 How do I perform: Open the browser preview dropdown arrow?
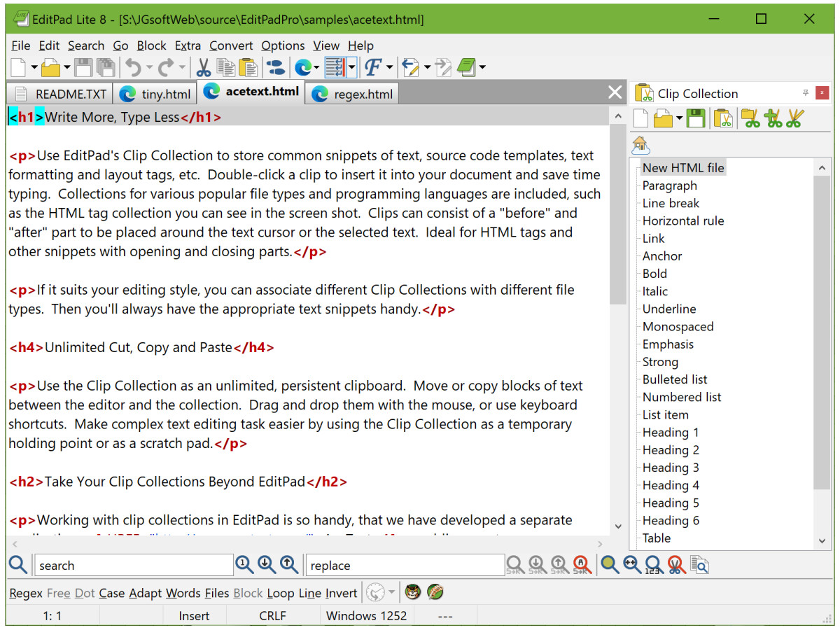click(x=316, y=68)
